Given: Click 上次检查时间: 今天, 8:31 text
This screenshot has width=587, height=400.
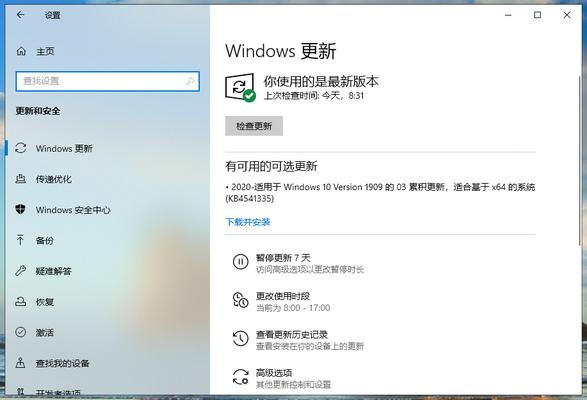Looking at the screenshot, I should point(314,96).
